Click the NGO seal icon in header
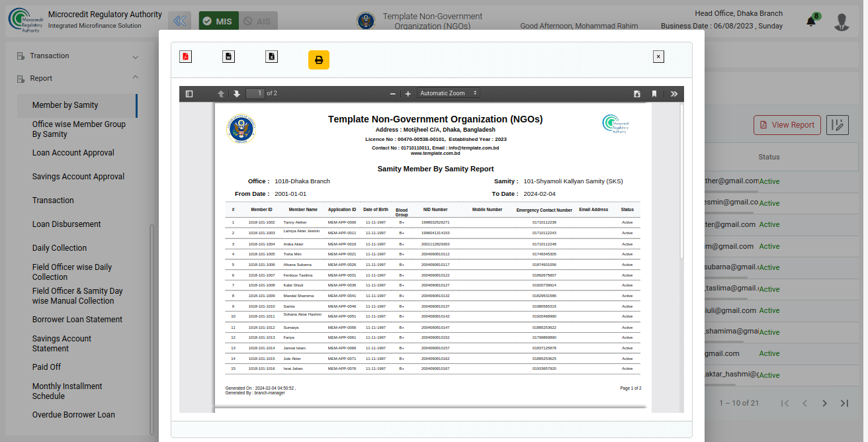 (365, 21)
